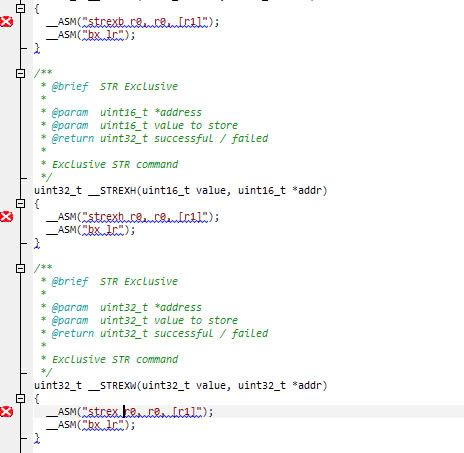The height and width of the screenshot is (453, 464).
Task: Click the "uint16_t *addr" parameter of __STREXH
Action: coord(280,191)
